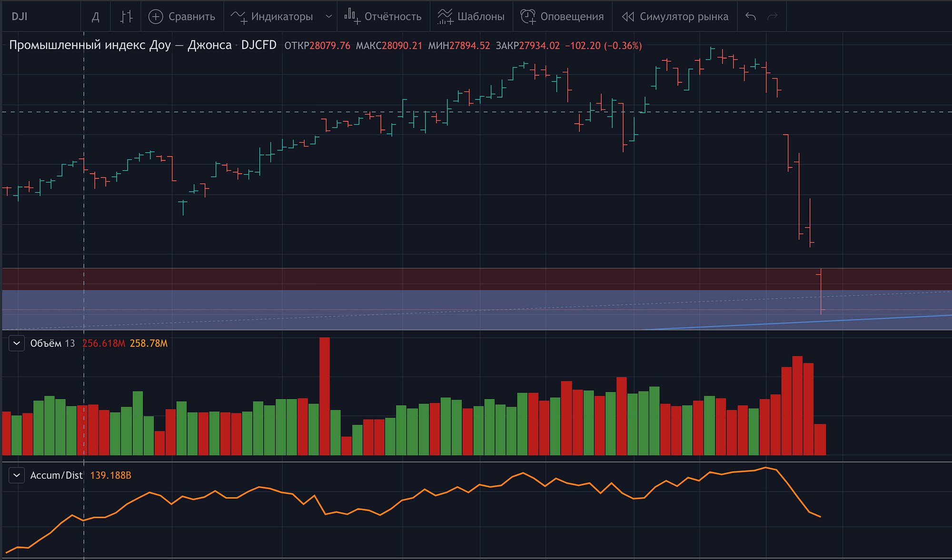The height and width of the screenshot is (560, 952).
Task: Click the МАКС value 28090.21
Action: tap(402, 46)
